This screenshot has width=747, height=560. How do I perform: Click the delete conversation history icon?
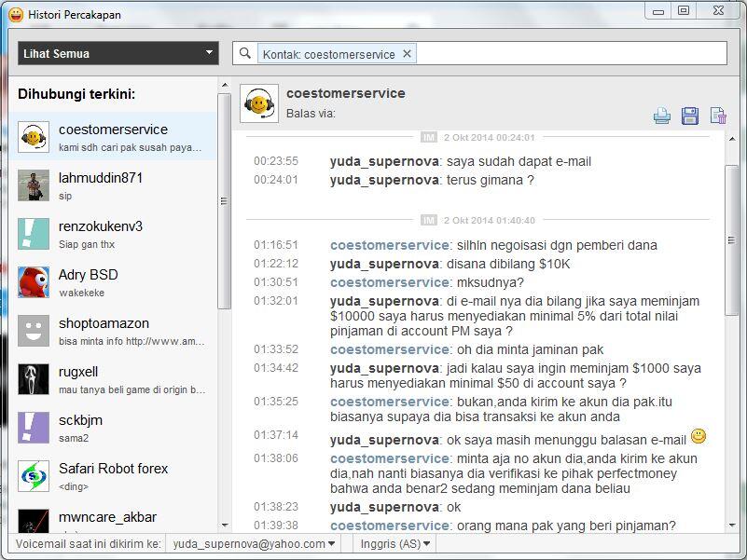click(x=718, y=116)
